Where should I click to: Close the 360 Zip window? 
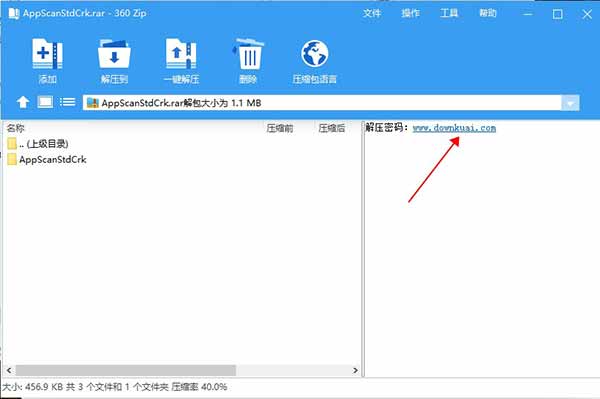click(x=587, y=14)
